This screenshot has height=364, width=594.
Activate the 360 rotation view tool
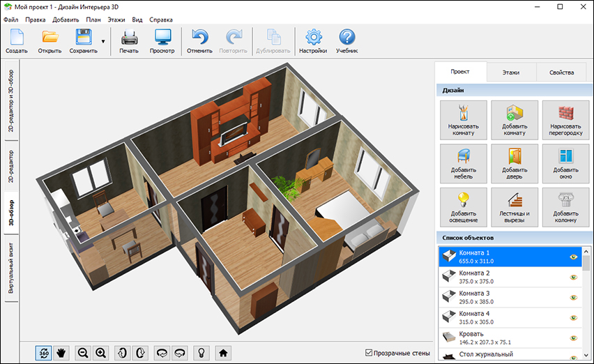pyautogui.click(x=44, y=352)
